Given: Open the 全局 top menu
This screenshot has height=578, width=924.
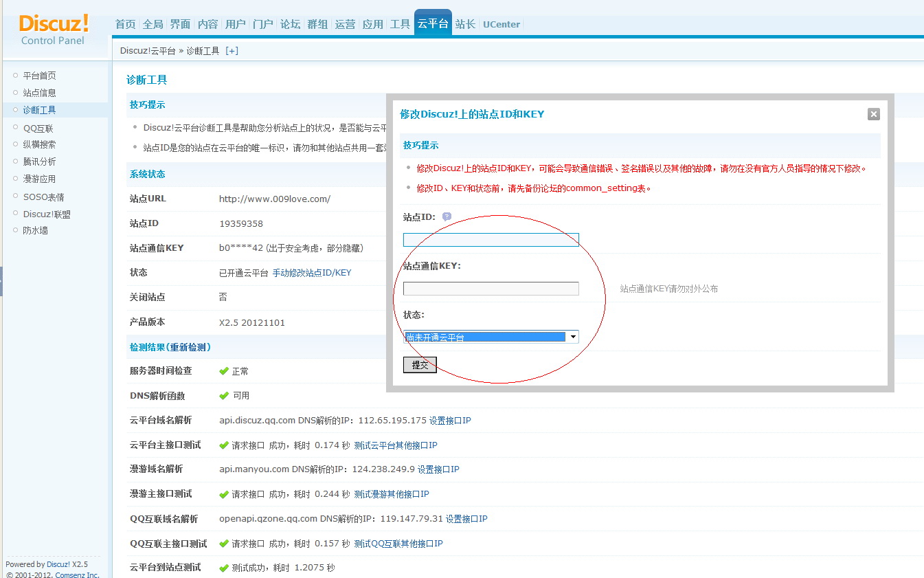Looking at the screenshot, I should 153,24.
